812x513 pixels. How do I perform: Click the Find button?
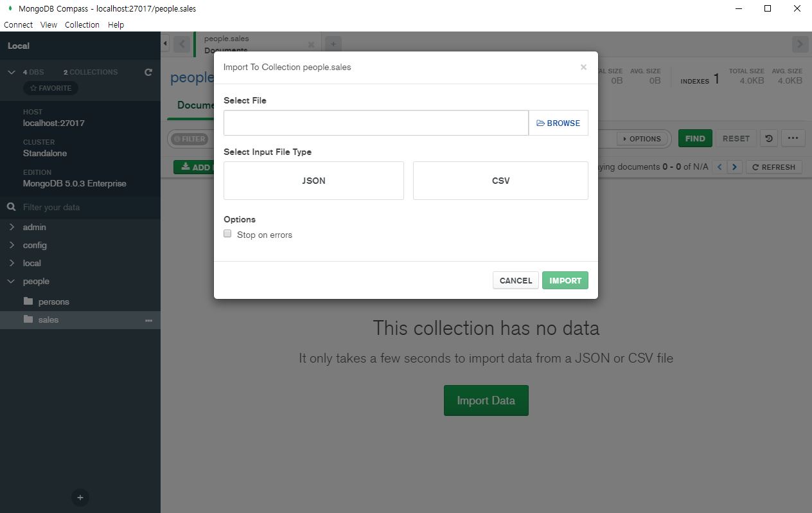coord(695,138)
